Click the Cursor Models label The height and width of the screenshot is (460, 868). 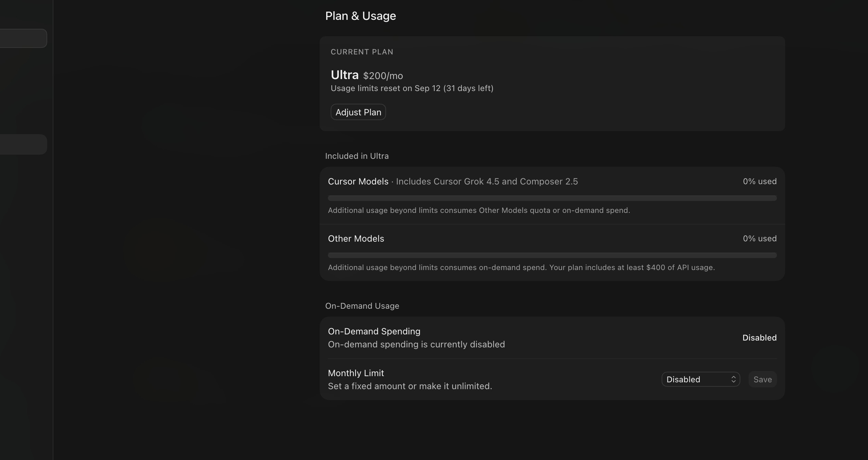pos(358,181)
